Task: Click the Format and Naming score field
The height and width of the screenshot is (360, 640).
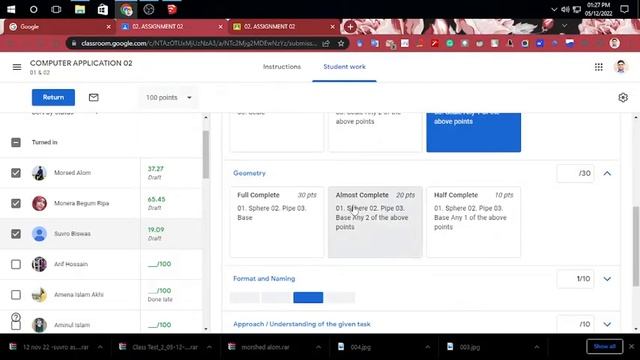Action: click(x=575, y=279)
